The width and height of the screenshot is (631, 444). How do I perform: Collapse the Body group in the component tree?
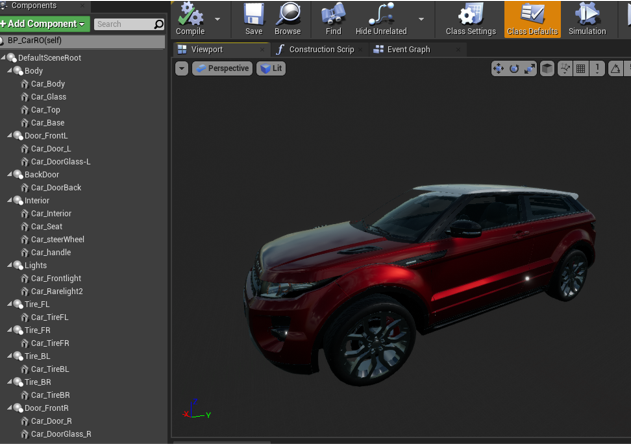11,71
